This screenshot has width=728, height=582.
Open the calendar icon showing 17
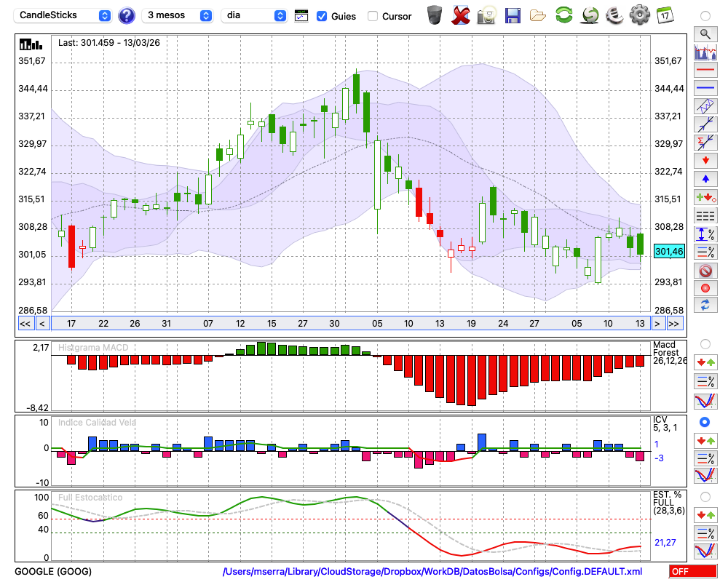664,15
